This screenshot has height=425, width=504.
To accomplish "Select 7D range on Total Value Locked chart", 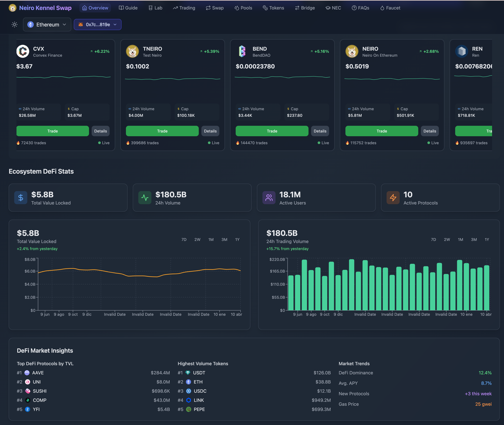I will point(184,239).
